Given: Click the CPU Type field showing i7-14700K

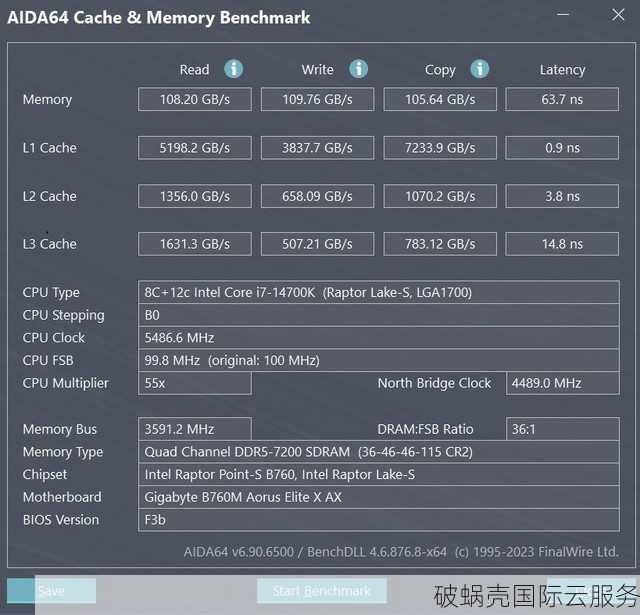Looking at the screenshot, I should pyautogui.click(x=379, y=292).
